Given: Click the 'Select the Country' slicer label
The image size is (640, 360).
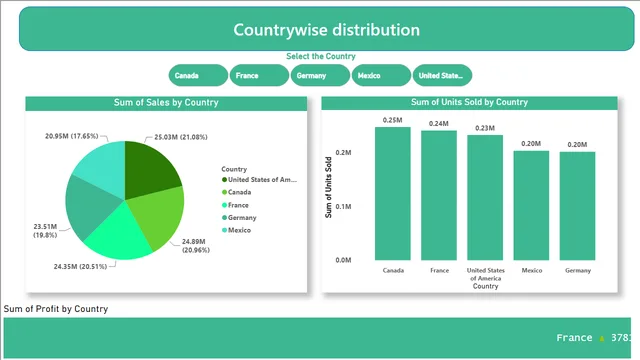Looking at the screenshot, I should (x=321, y=56).
